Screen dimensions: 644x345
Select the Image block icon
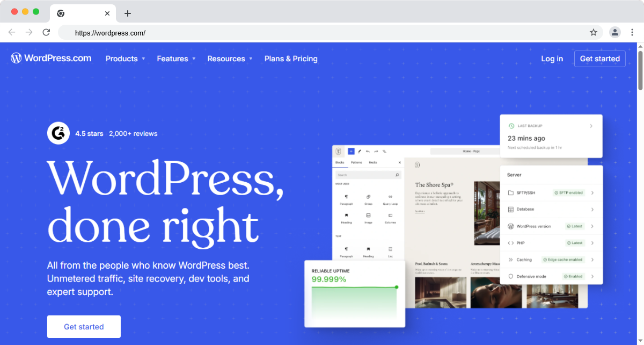[x=368, y=215]
